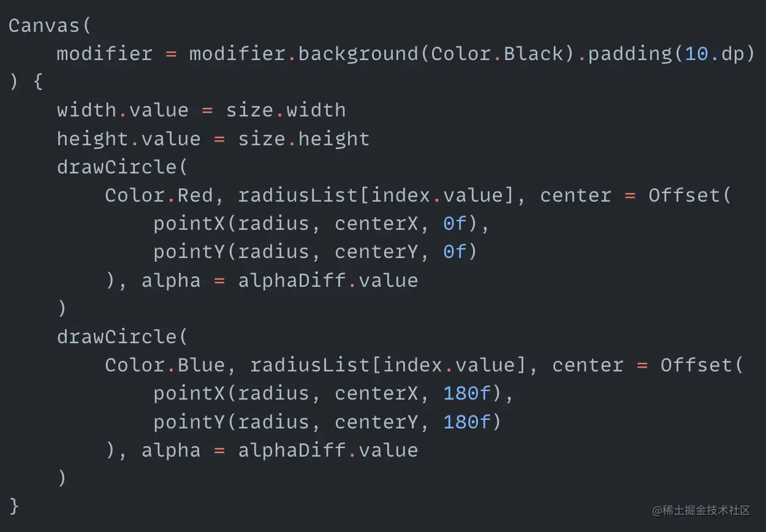Click Color.Red in first drawCircle

coord(159,196)
